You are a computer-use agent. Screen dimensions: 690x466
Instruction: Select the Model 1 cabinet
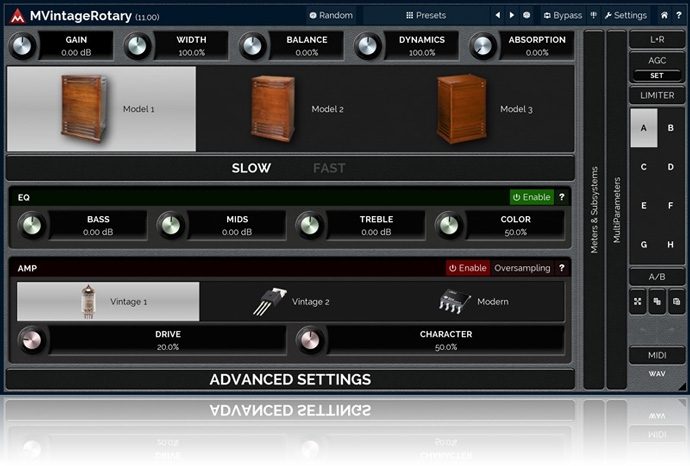[101, 109]
